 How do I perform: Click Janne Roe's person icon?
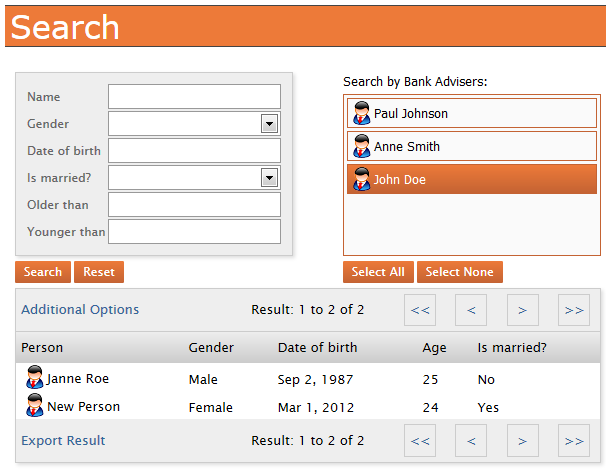[35, 378]
